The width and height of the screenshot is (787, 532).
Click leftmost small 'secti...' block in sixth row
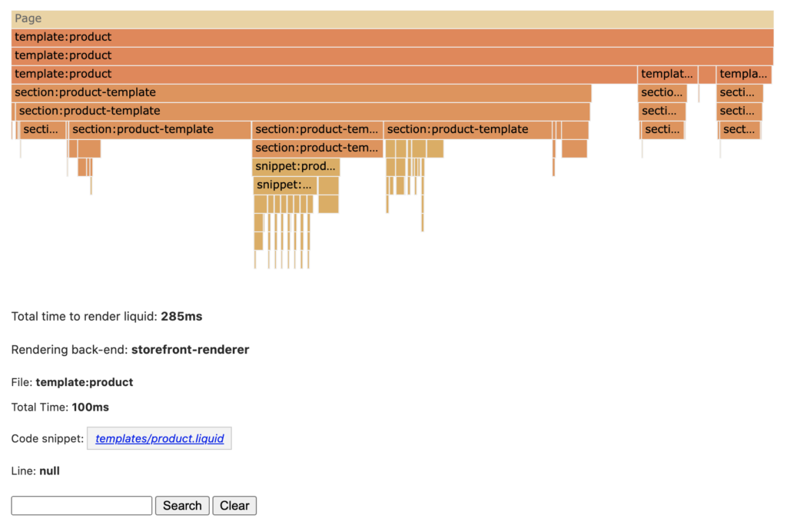pos(42,129)
